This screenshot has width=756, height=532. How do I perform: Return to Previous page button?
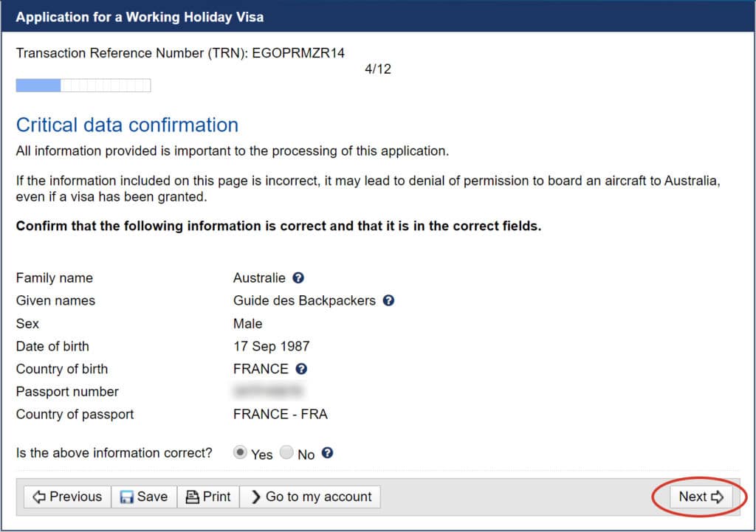pyautogui.click(x=67, y=497)
